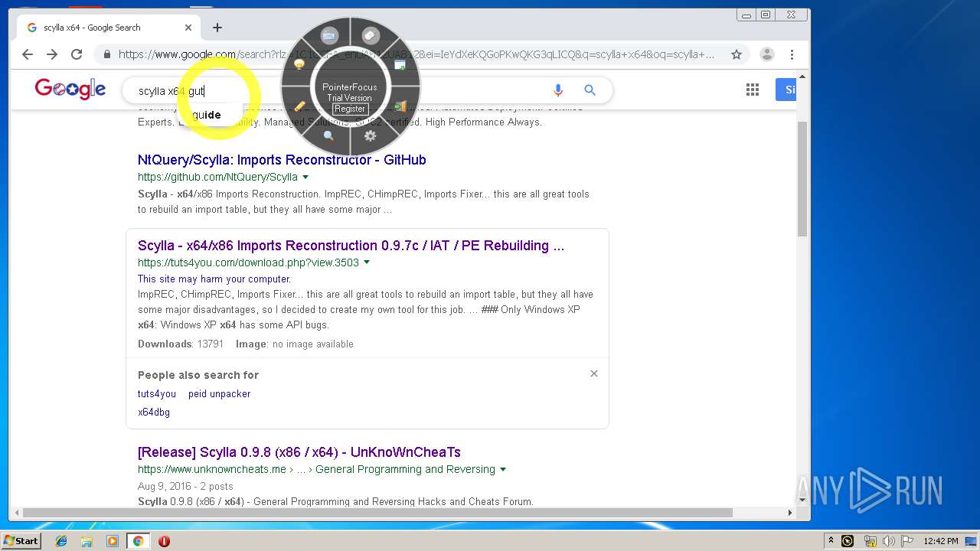Open Chrome's three-dot menu
980x551 pixels.
[792, 54]
